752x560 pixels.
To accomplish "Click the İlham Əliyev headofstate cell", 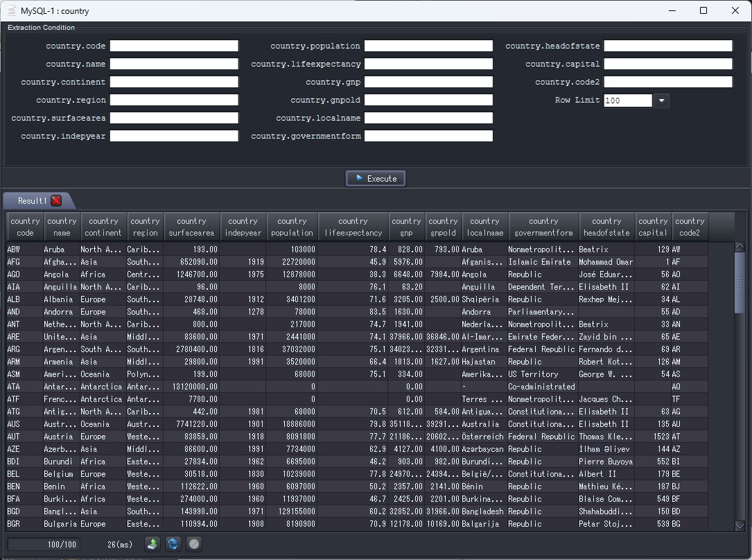I will [x=606, y=449].
